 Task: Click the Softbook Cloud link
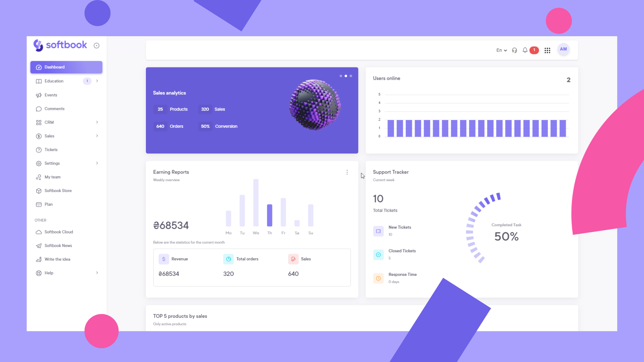pyautogui.click(x=58, y=232)
